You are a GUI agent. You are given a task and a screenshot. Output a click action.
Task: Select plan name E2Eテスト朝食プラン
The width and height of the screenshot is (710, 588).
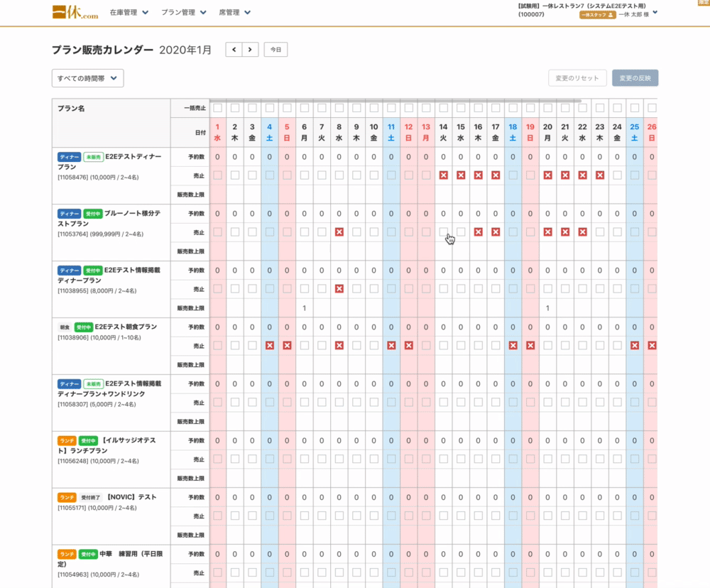tap(126, 327)
